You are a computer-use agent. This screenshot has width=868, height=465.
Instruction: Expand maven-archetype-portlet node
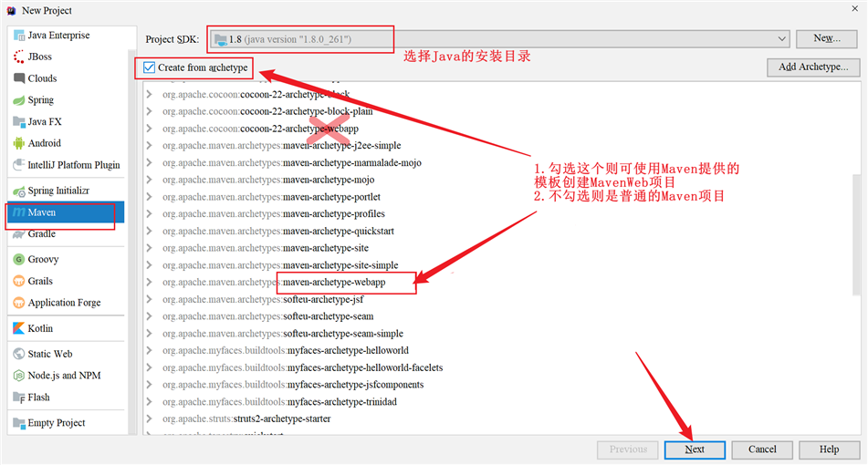click(149, 196)
